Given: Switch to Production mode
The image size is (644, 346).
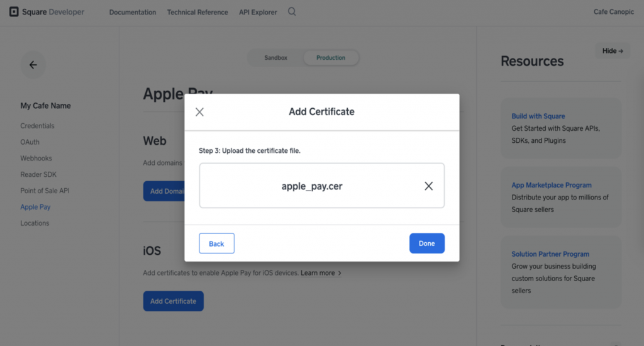Looking at the screenshot, I should (x=331, y=57).
